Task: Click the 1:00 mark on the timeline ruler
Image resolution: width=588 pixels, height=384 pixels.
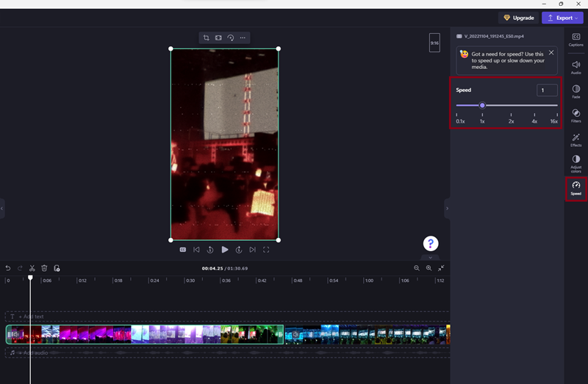Action: 369,280
